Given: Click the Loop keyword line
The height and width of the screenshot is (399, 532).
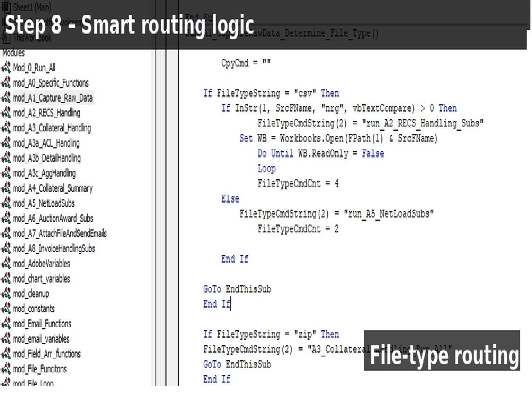Looking at the screenshot, I should pos(267,169).
